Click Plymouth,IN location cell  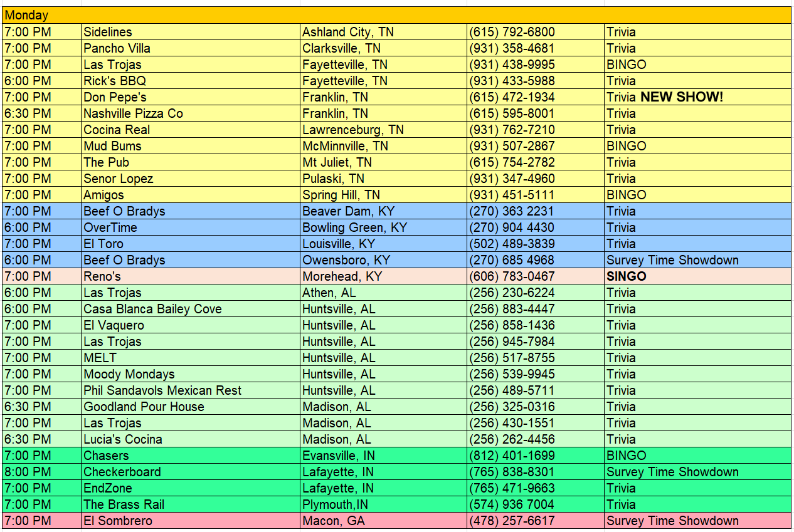pos(383,504)
